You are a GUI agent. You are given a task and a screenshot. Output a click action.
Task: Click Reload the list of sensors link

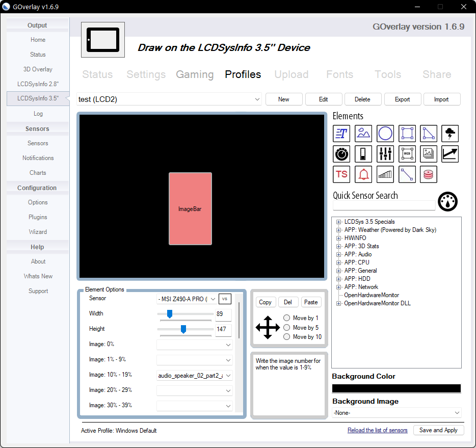click(x=377, y=430)
